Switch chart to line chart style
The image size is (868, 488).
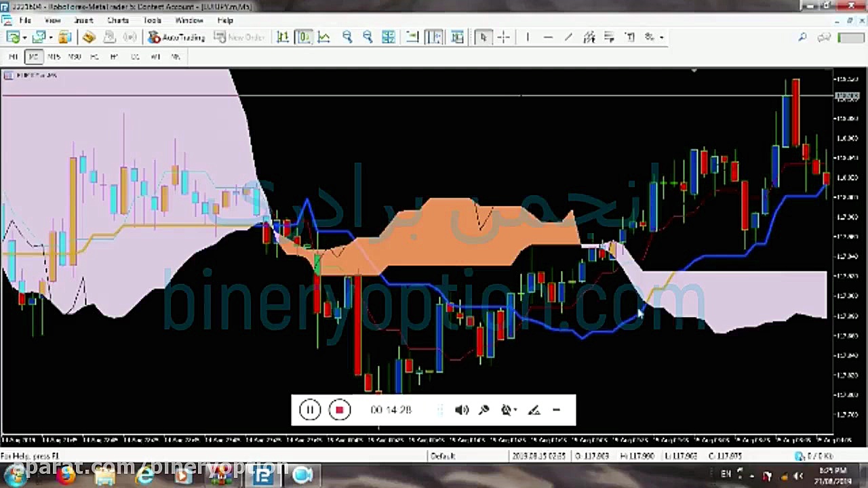324,37
